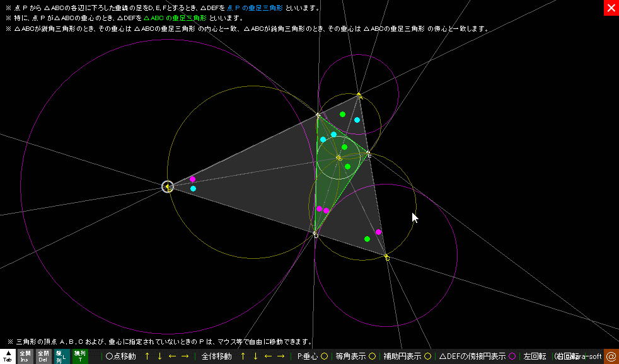Image resolution: width=619 pixels, height=364 pixels.
Task: Click the 全体移動 label
Action: tap(216, 356)
